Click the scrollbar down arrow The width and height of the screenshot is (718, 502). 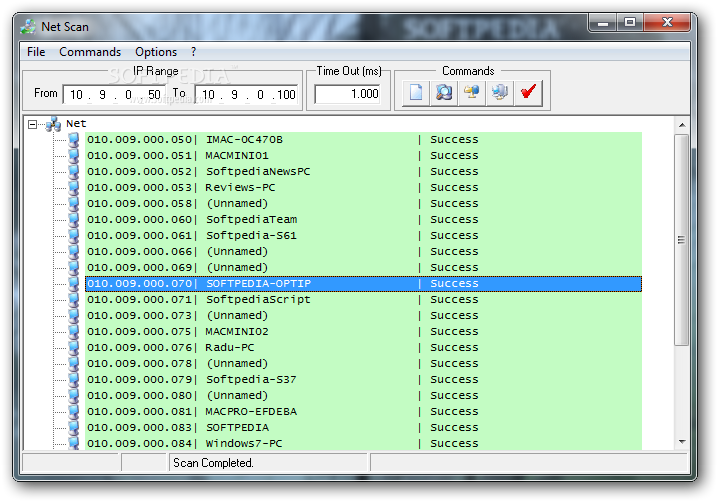pyautogui.click(x=682, y=442)
